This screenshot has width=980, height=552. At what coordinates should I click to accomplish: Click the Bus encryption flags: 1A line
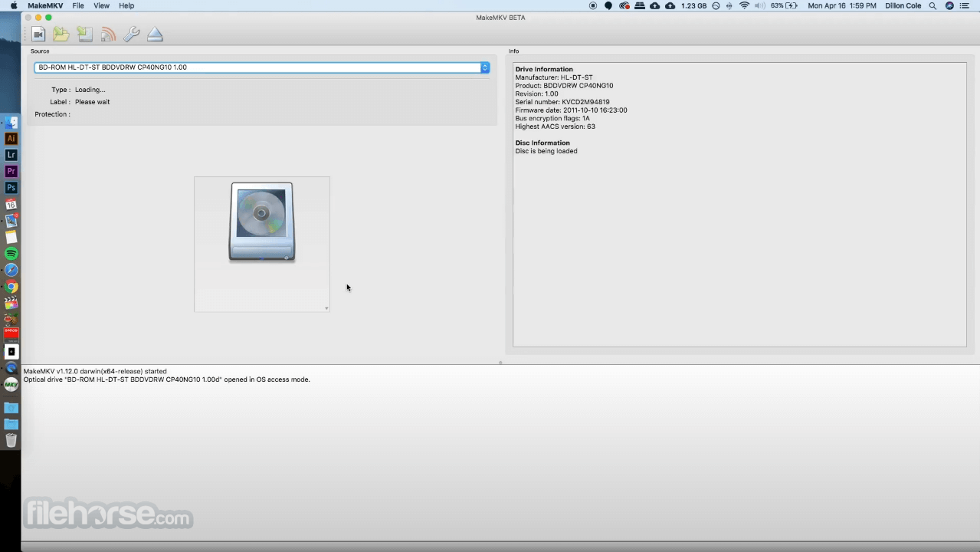(x=552, y=119)
